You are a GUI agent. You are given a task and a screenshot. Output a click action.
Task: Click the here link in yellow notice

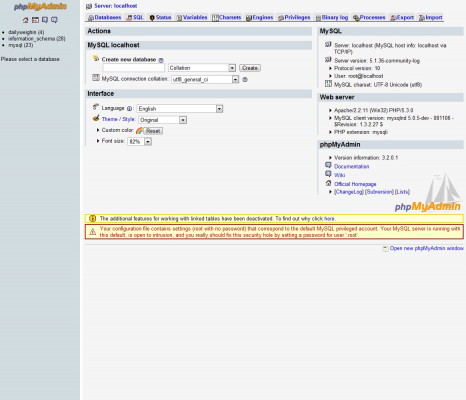pyautogui.click(x=329, y=219)
